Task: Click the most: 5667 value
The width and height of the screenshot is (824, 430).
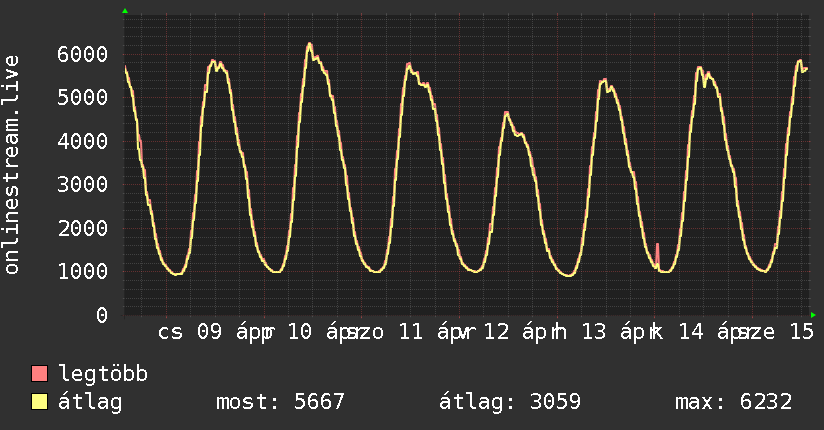Action: click(x=280, y=402)
